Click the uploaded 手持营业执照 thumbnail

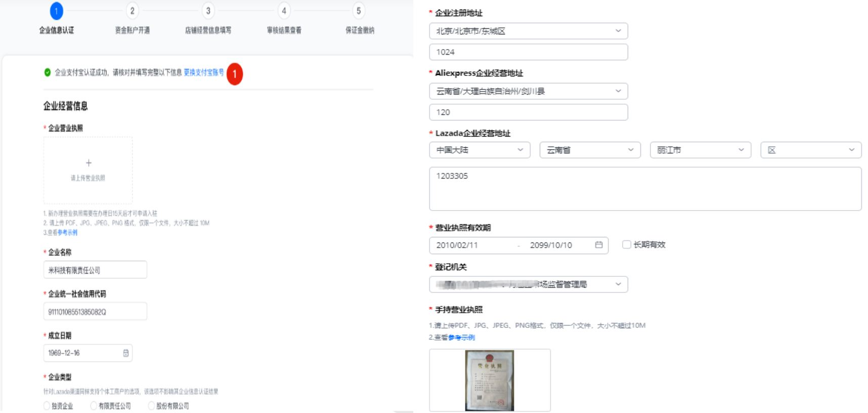pyautogui.click(x=490, y=381)
